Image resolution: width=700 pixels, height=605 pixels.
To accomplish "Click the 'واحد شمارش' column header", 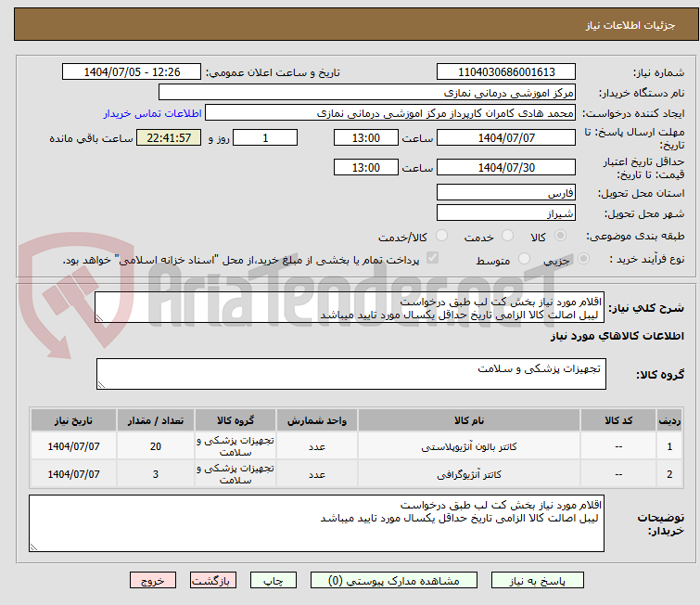I will [x=316, y=420].
